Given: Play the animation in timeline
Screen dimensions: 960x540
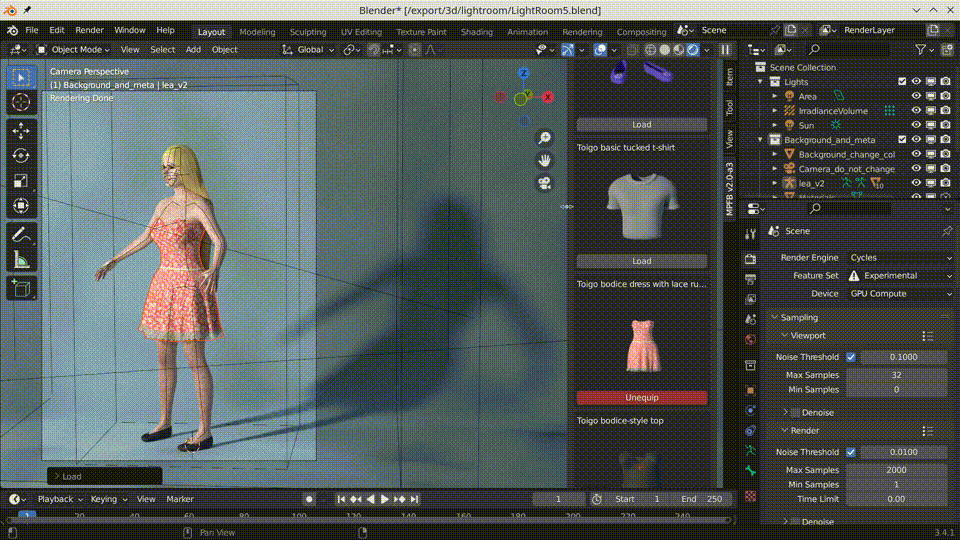Looking at the screenshot, I should point(385,500).
